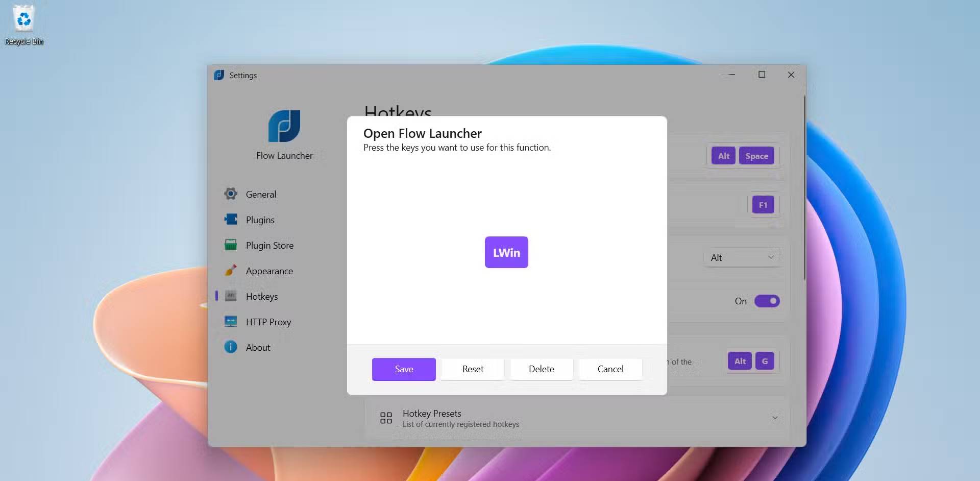980x481 pixels.
Task: Save the new hotkey
Action: click(404, 369)
